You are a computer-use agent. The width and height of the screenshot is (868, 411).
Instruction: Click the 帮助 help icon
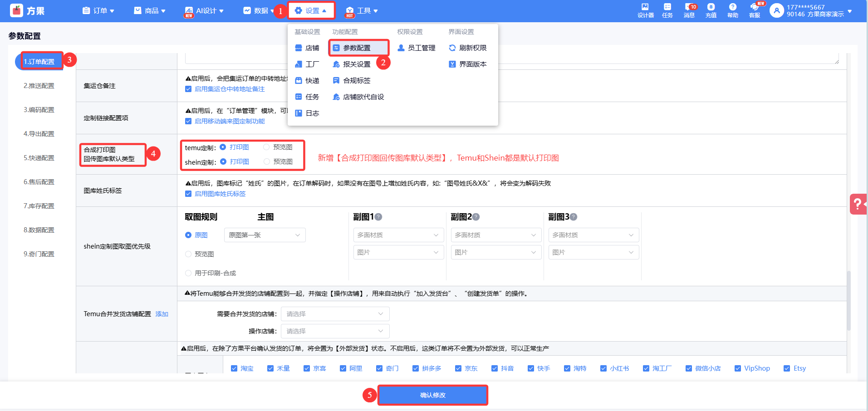pyautogui.click(x=733, y=10)
